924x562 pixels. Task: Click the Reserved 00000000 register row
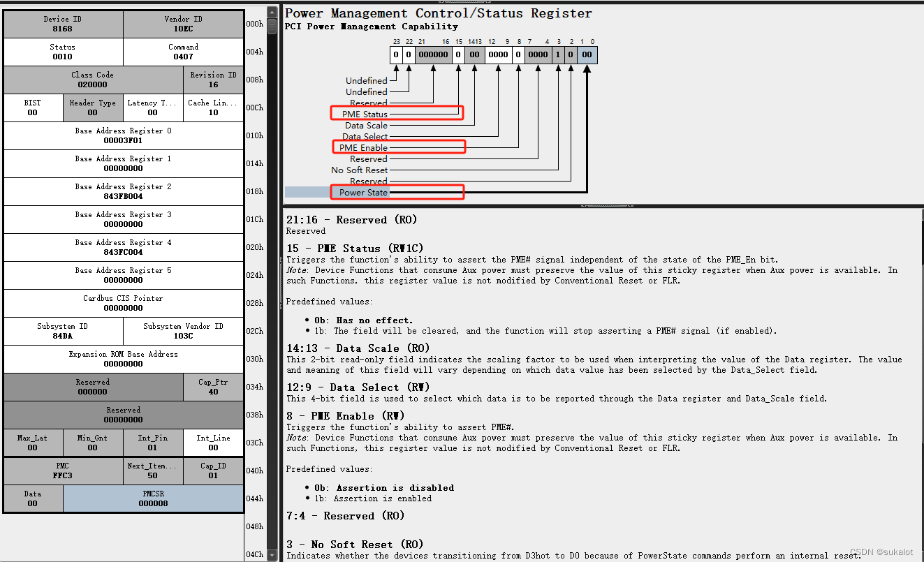124,415
